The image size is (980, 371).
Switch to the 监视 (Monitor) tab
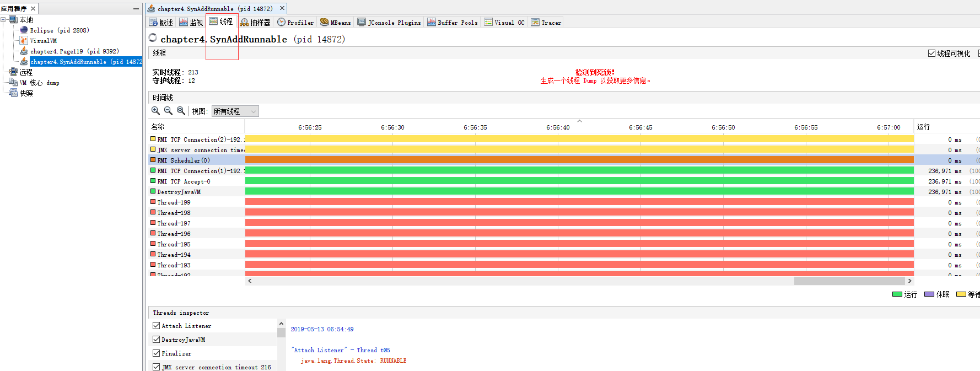(191, 23)
